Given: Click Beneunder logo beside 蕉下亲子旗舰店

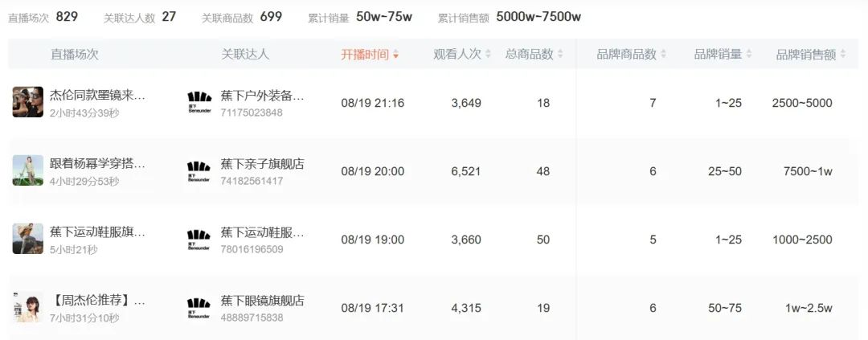Looking at the screenshot, I should click(x=199, y=171).
